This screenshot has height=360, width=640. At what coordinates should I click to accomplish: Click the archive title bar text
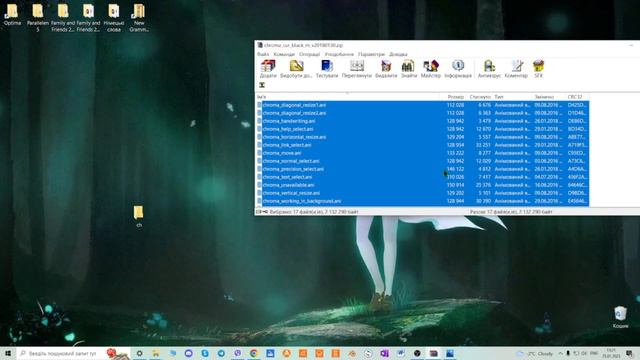coord(303,45)
